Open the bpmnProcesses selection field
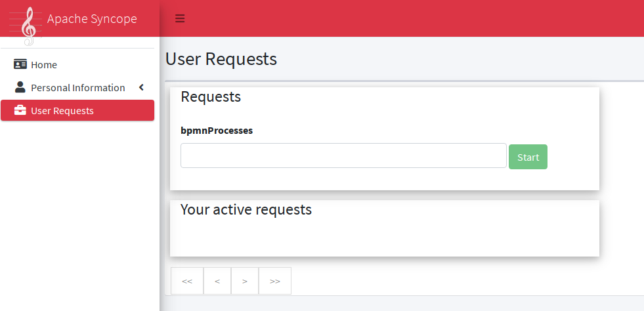644x311 pixels. [x=343, y=155]
